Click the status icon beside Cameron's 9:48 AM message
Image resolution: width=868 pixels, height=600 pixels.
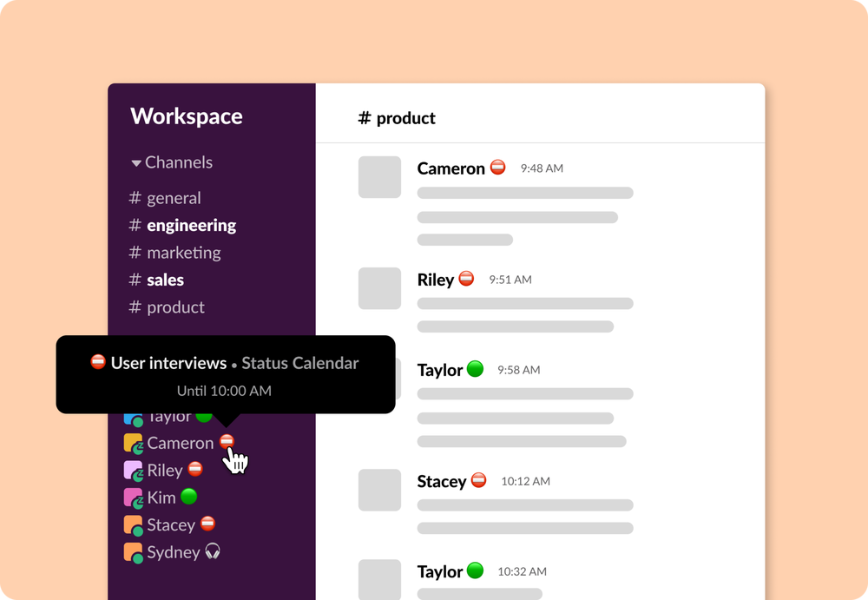pos(497,167)
